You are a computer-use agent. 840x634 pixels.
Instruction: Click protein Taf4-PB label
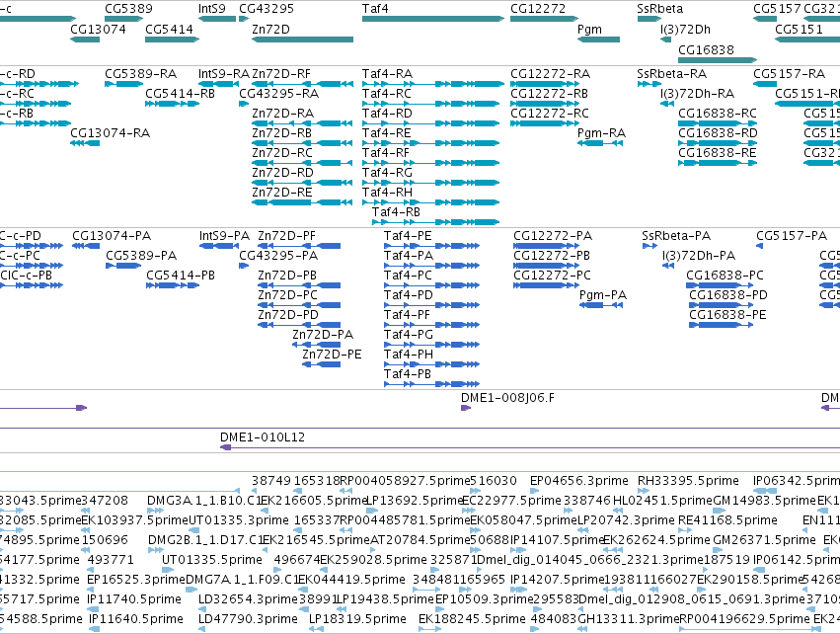click(407, 374)
